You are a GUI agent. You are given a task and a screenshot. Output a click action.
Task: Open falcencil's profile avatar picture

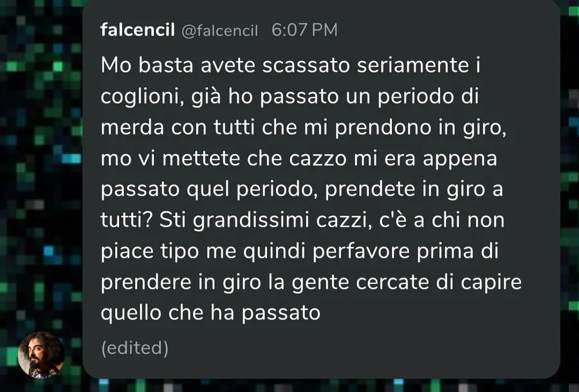click(x=41, y=355)
